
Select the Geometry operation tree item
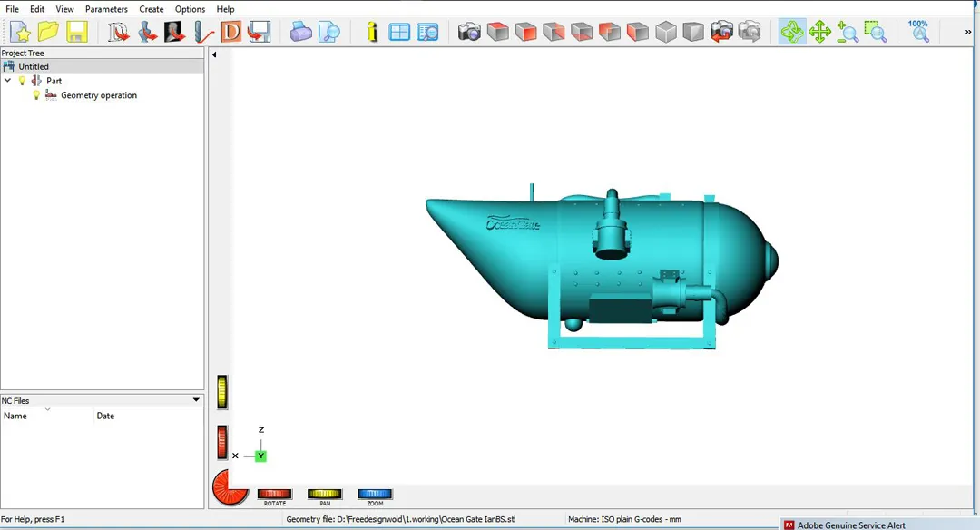(99, 95)
